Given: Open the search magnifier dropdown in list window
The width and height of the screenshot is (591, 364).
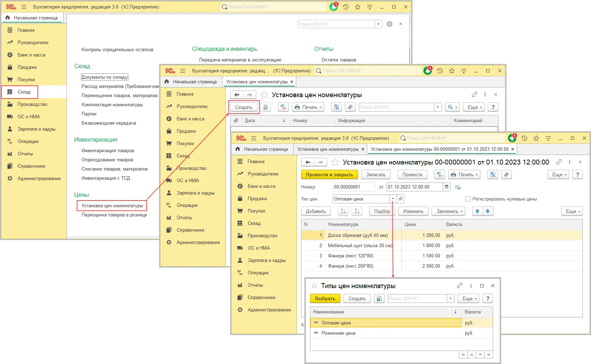Looking at the screenshot, I should (x=452, y=107).
